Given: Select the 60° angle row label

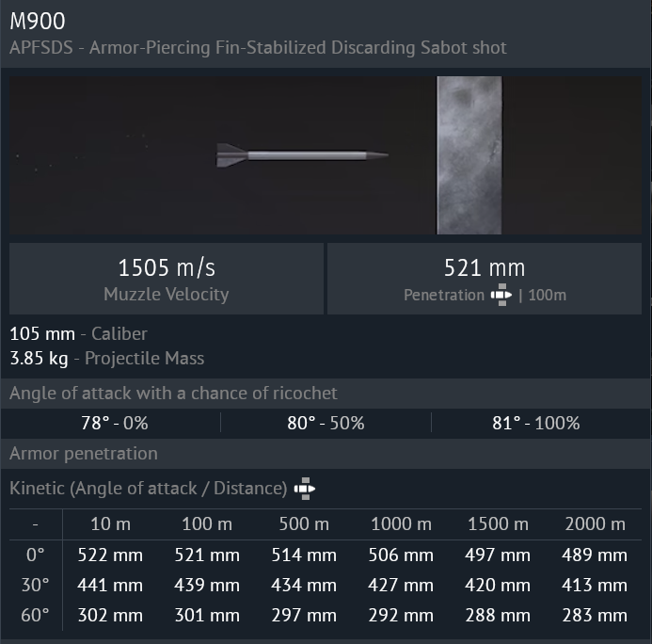Looking at the screenshot, I should click(x=34, y=616).
